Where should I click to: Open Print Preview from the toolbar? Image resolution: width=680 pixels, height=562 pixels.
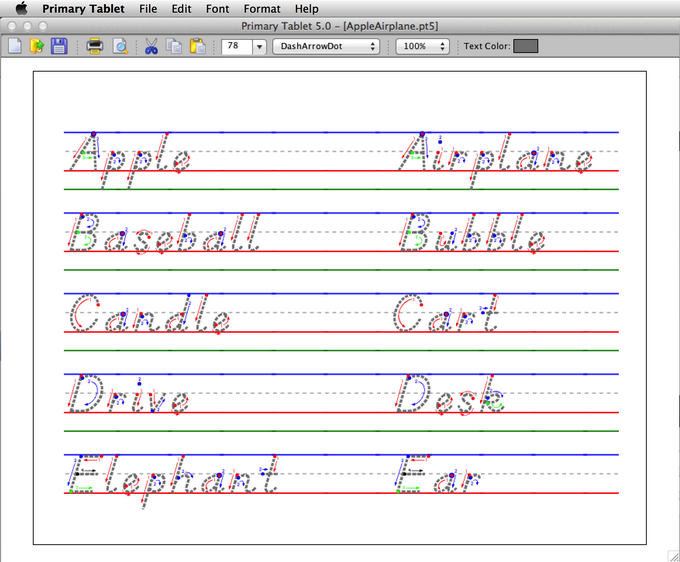pos(119,46)
